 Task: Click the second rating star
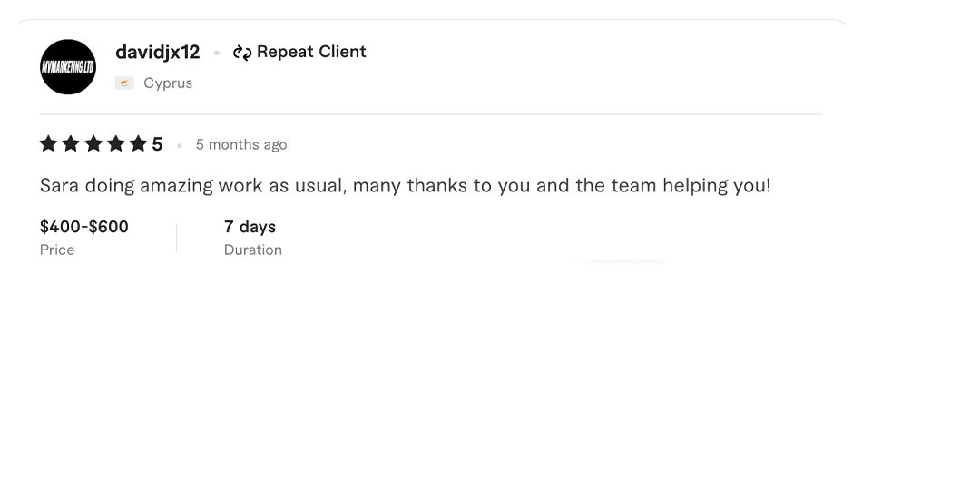coord(71,143)
